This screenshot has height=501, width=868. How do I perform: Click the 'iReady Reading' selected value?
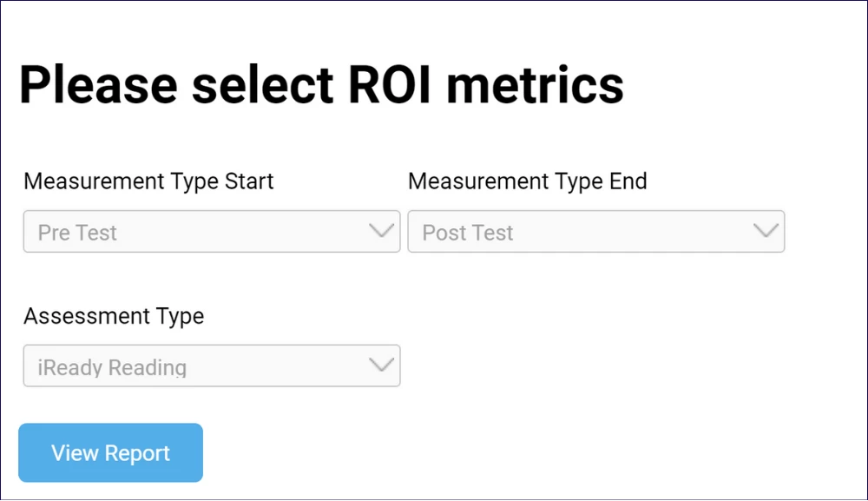112,367
